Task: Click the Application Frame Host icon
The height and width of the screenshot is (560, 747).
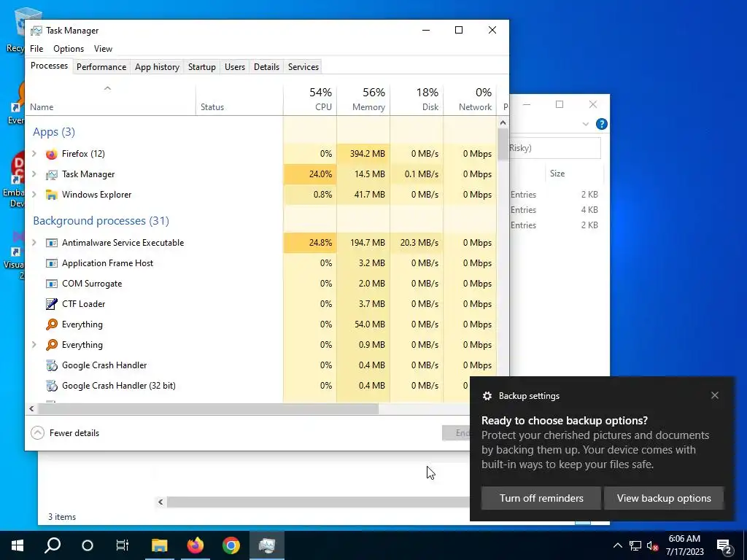Action: [52, 263]
